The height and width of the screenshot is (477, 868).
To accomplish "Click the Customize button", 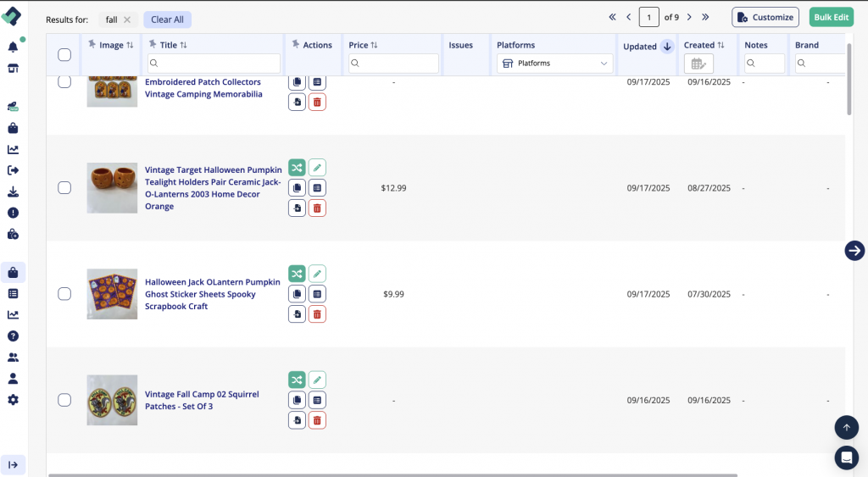I will click(765, 18).
